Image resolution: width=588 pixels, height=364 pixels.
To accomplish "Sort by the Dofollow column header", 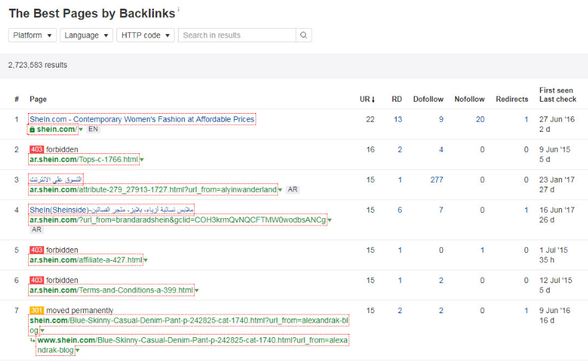I will click(428, 99).
